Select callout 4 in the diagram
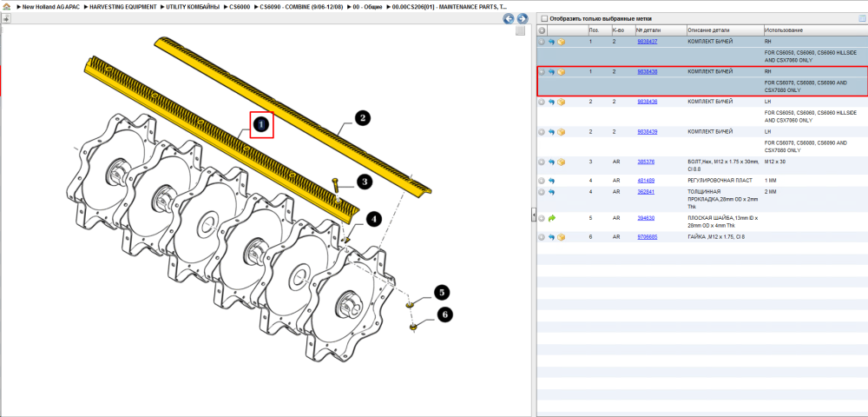868x417 pixels. (x=373, y=219)
